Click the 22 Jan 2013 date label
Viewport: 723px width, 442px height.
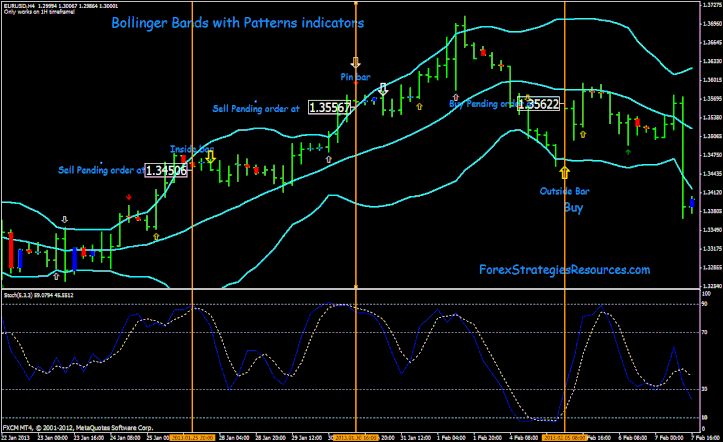point(16,437)
